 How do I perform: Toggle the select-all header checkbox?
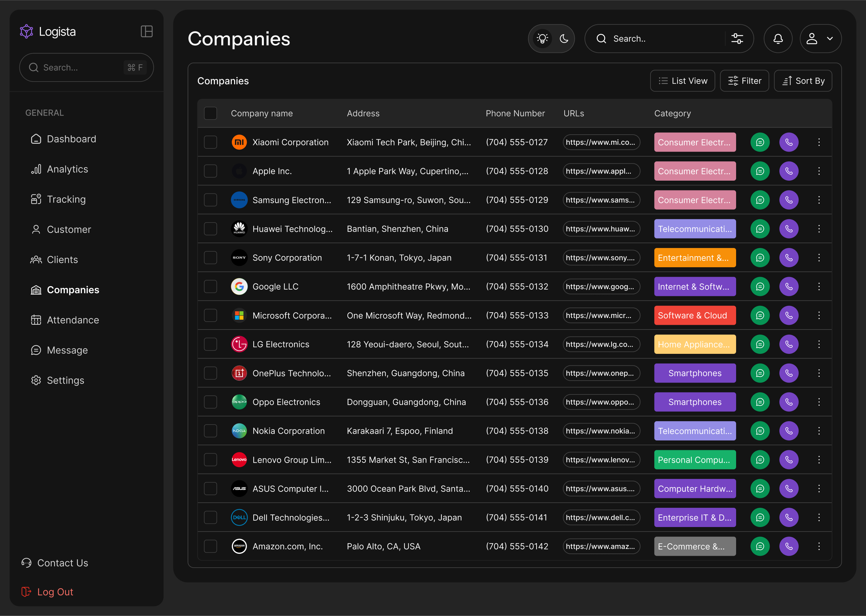[210, 113]
